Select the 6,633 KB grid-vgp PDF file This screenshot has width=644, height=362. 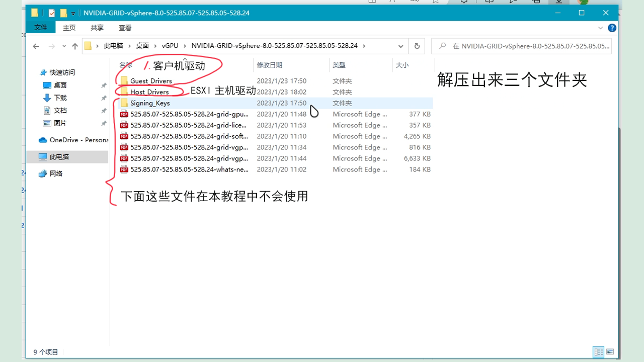[189, 158]
